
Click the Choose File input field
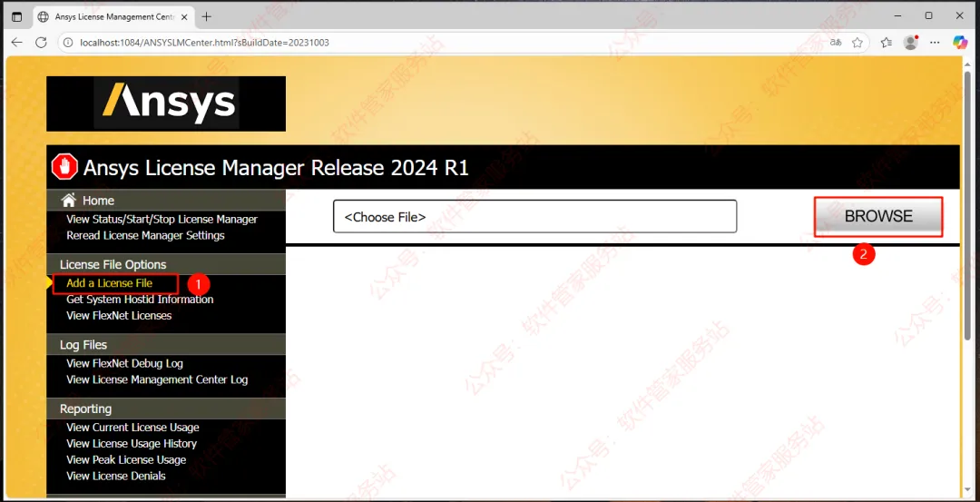(x=535, y=216)
